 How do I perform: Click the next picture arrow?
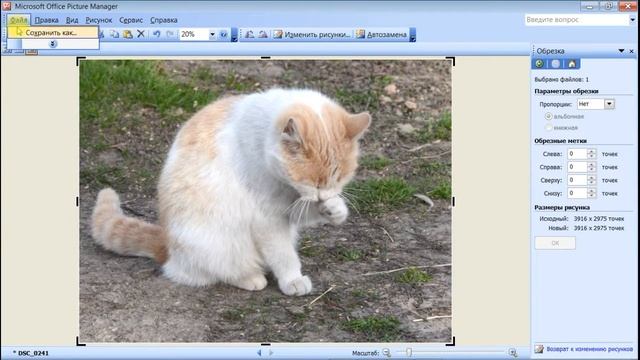[271, 353]
